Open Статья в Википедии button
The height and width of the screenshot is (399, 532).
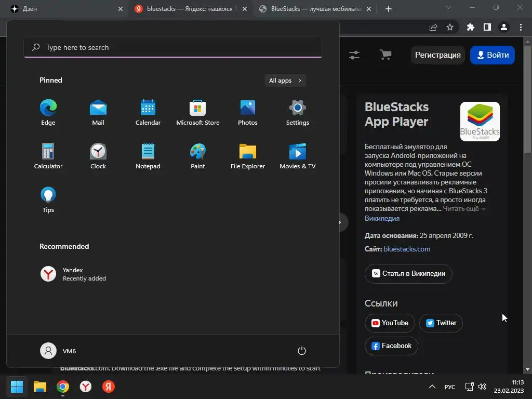coord(408,273)
